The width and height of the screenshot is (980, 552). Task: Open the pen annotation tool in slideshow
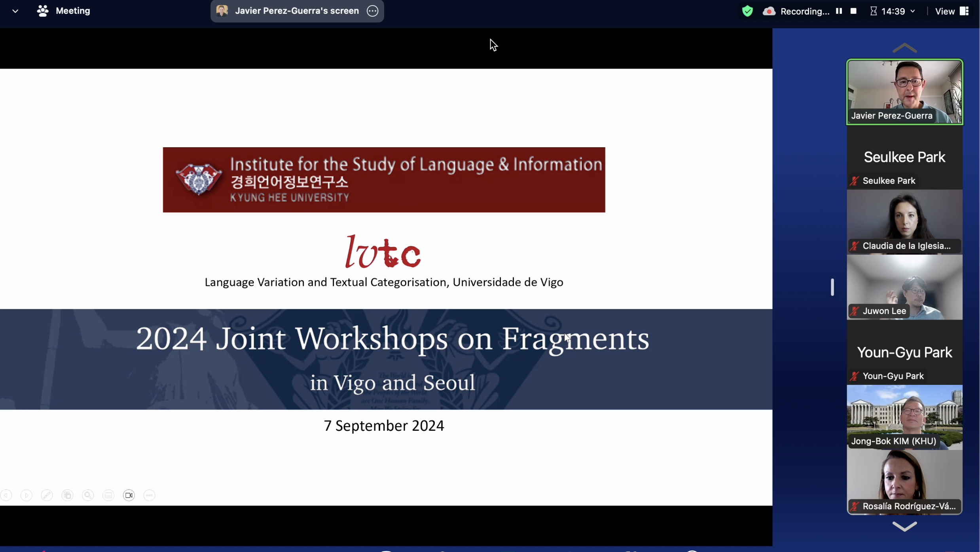tap(47, 495)
